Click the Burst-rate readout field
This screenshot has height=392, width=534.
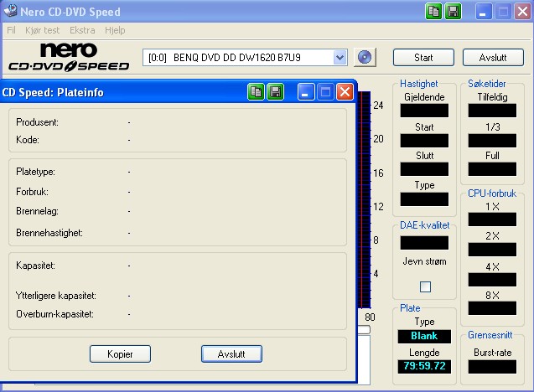[x=492, y=367]
